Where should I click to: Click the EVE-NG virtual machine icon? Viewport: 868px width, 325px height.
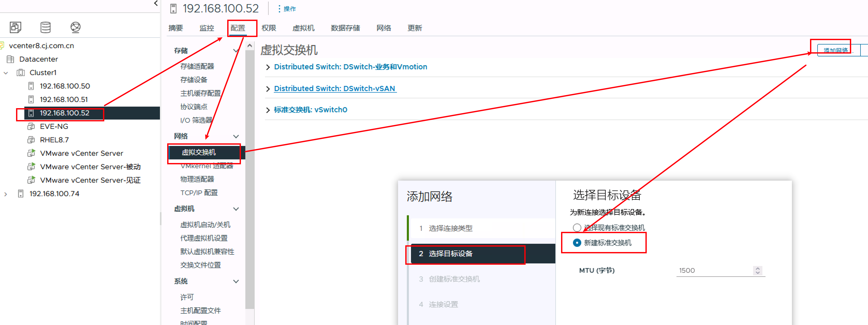tap(31, 126)
